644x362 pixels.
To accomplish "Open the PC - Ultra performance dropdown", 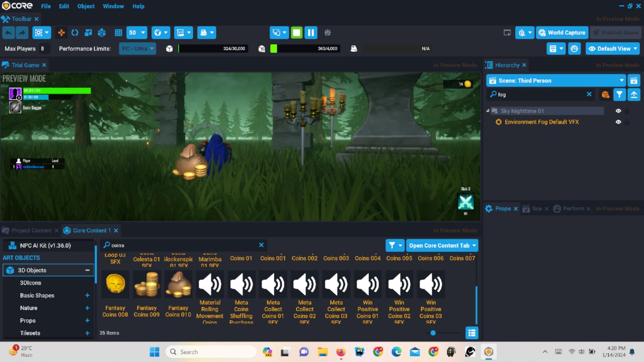I will tap(138, 49).
